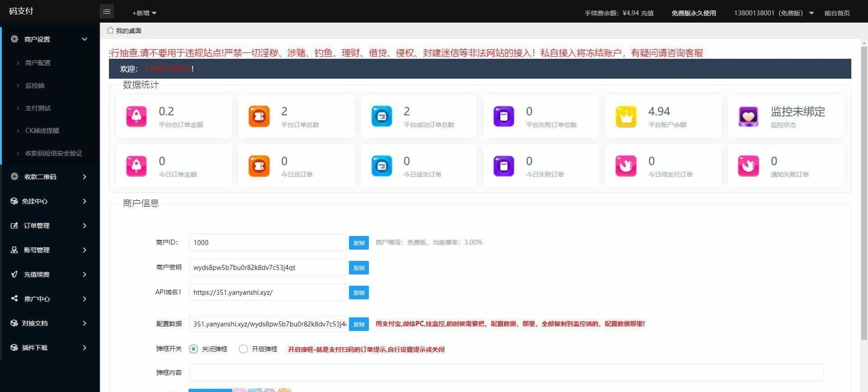The height and width of the screenshot is (392, 868).
Task: Copy the API域名1 value with 复制
Action: pyautogui.click(x=359, y=293)
